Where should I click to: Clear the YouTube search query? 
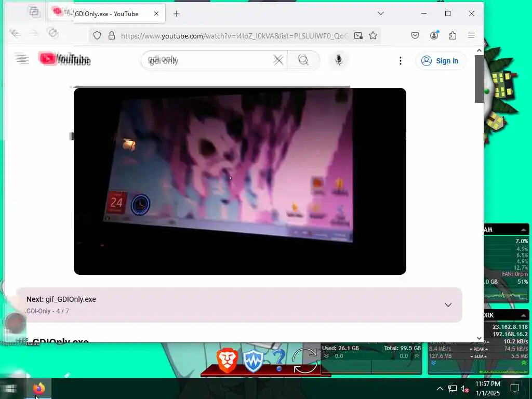coord(278,60)
